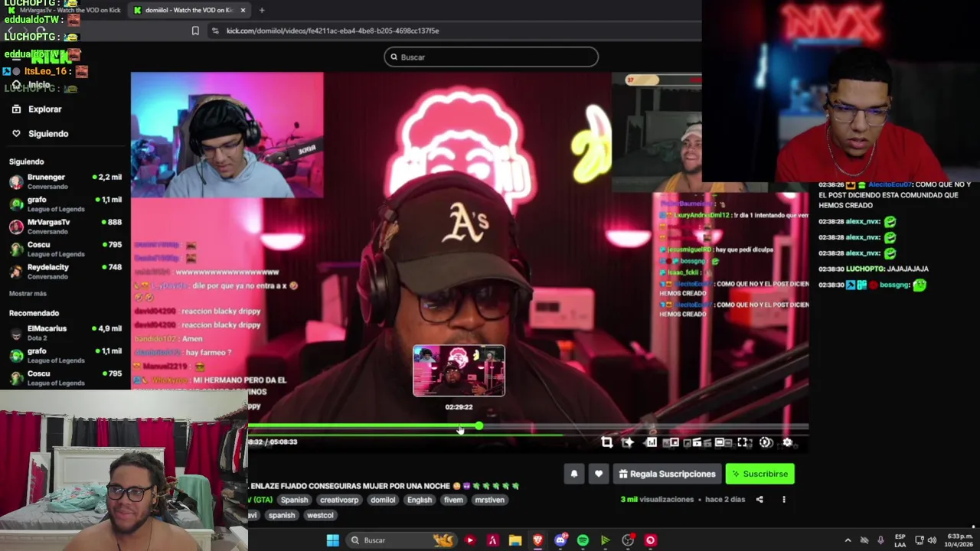Open Brave browser in the taskbar

click(537, 540)
